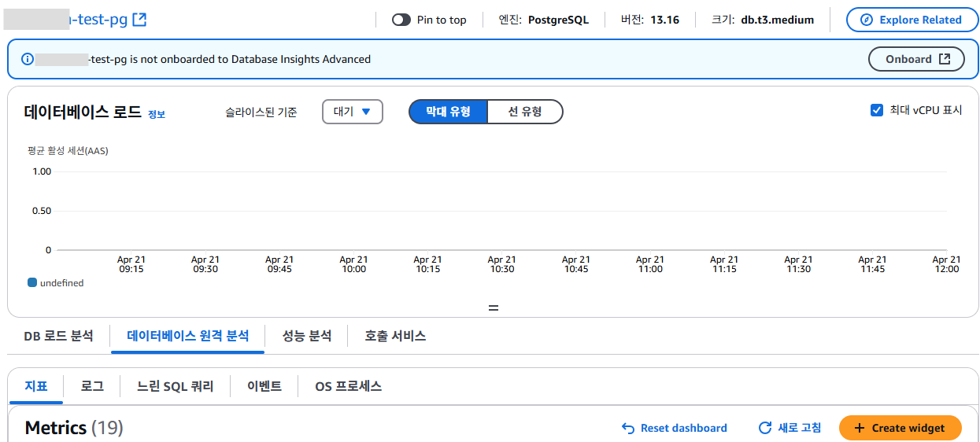
Task: Select the 선 유형 chart option
Action: pos(525,112)
